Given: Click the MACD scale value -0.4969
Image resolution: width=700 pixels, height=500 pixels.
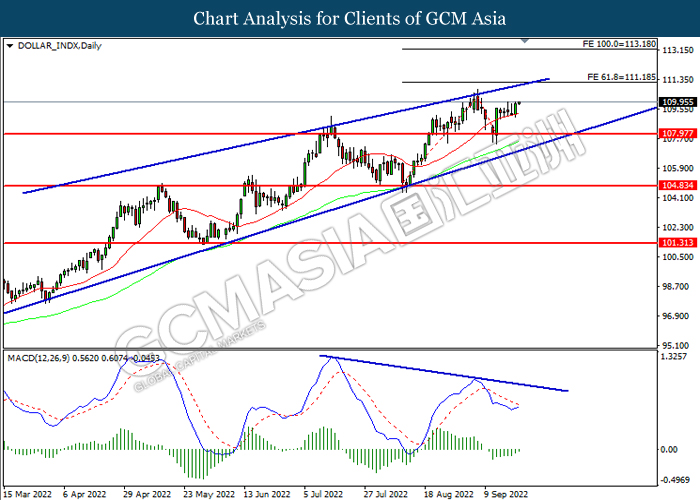Looking at the screenshot, I should (x=674, y=480).
